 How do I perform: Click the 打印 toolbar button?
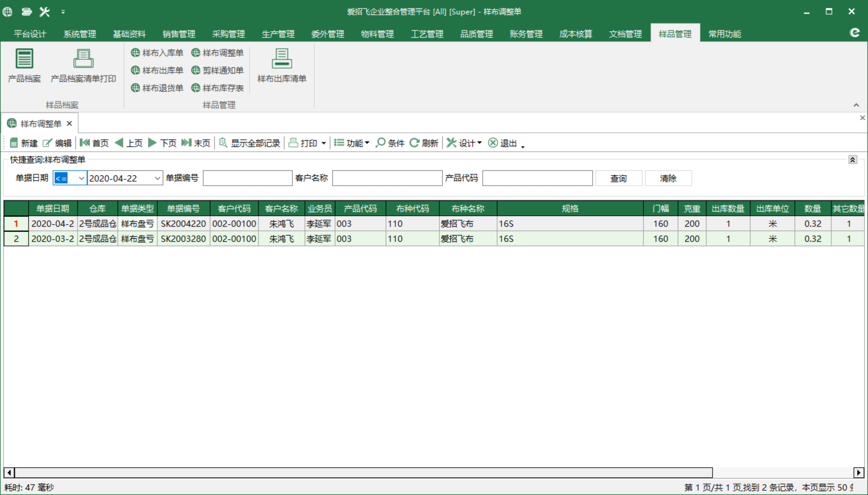(303, 143)
